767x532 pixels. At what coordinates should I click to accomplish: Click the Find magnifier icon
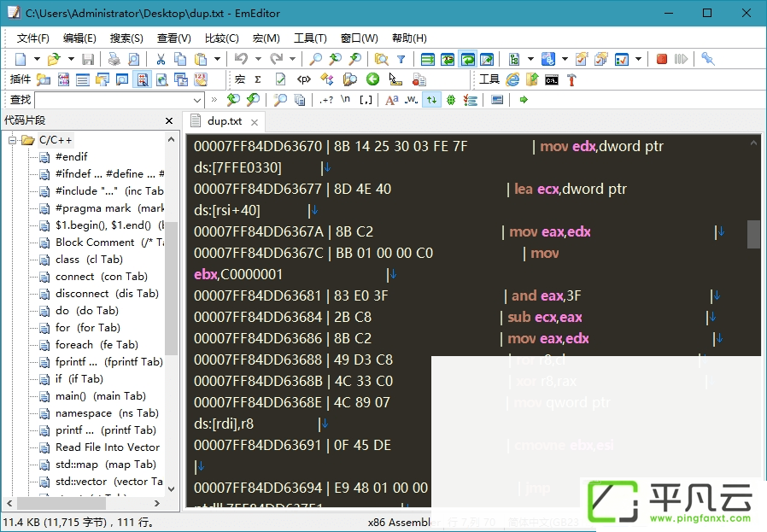pos(316,59)
